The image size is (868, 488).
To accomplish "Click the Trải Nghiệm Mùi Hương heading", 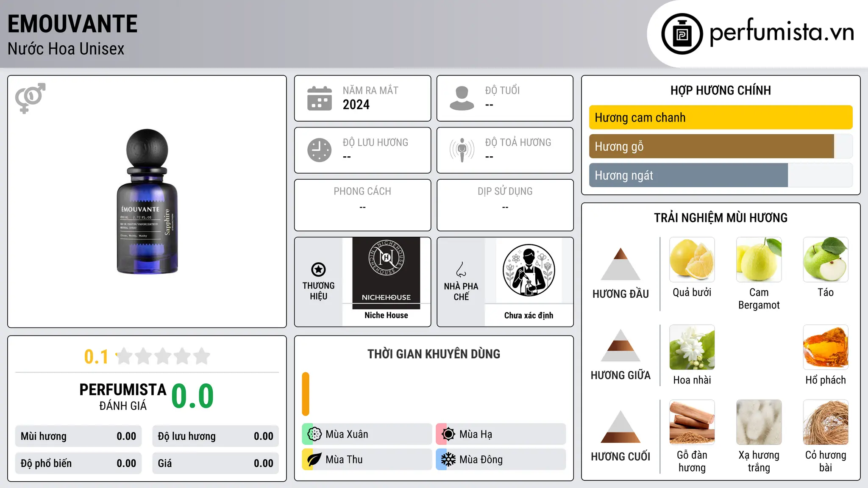I will [721, 218].
